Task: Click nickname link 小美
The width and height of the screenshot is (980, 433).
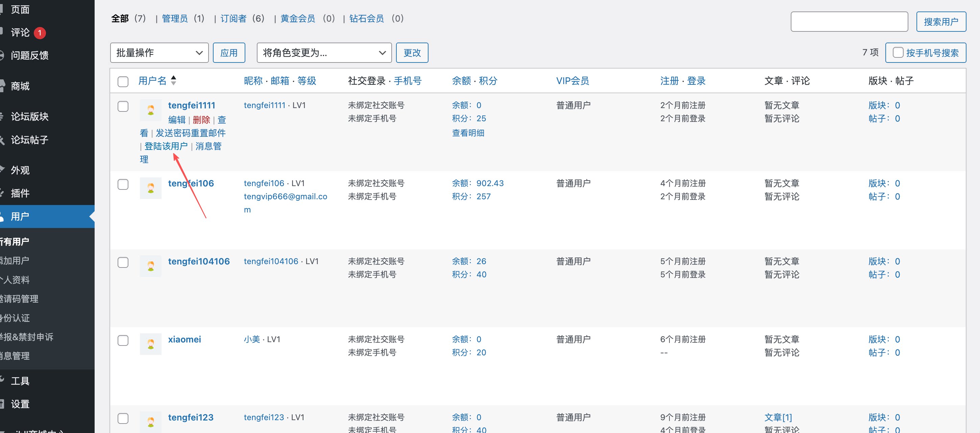Action: [x=252, y=339]
